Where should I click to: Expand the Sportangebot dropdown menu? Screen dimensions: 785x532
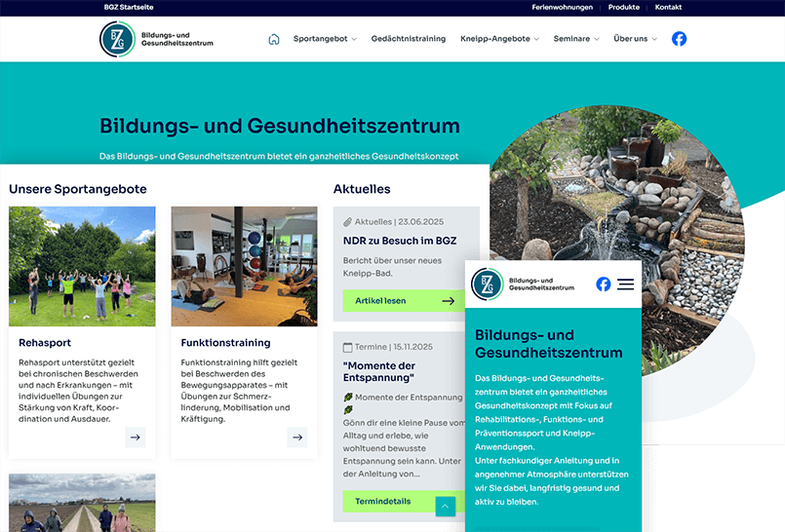(325, 39)
